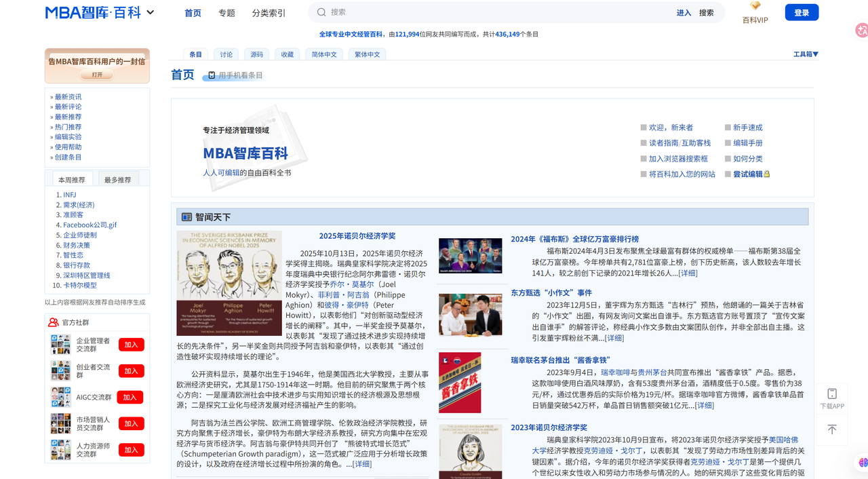Click the 打开 button on the letter banner
Screen dimensions: 868x479
pos(97,75)
